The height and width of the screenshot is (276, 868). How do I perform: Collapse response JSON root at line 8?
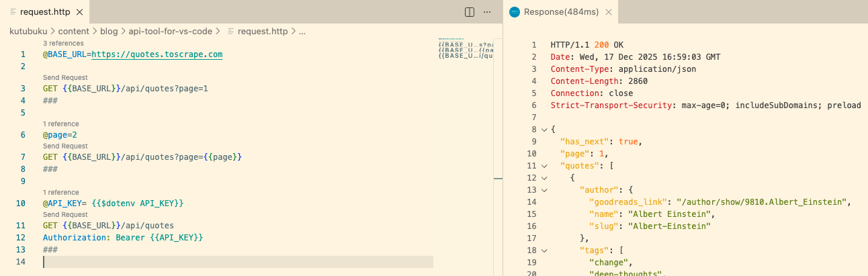point(544,130)
